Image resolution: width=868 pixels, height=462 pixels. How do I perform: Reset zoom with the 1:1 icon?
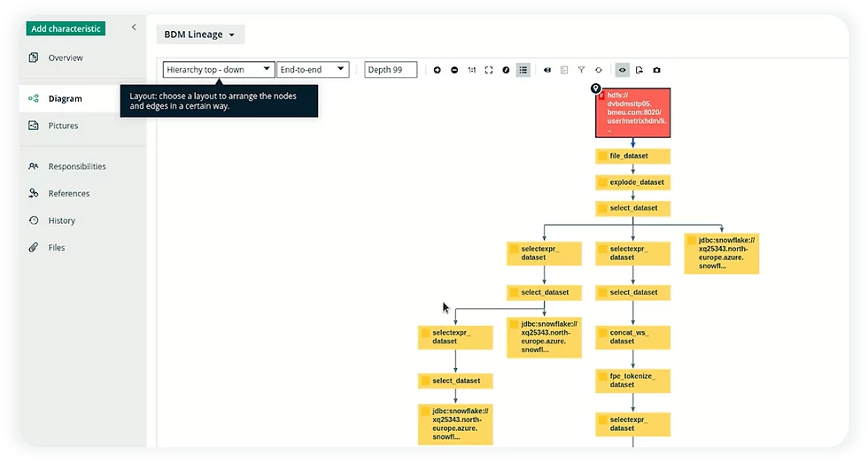(x=471, y=70)
